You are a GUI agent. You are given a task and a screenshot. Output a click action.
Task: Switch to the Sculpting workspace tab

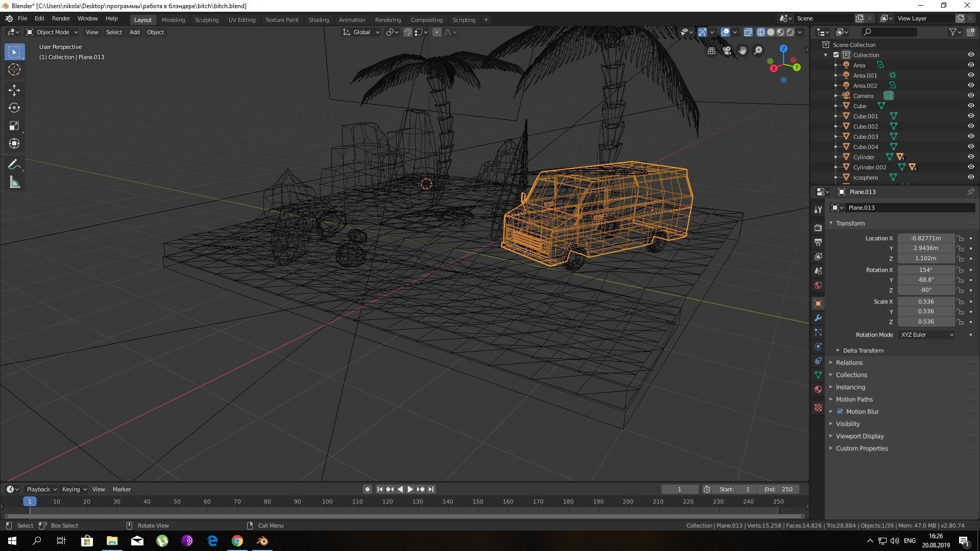207,20
